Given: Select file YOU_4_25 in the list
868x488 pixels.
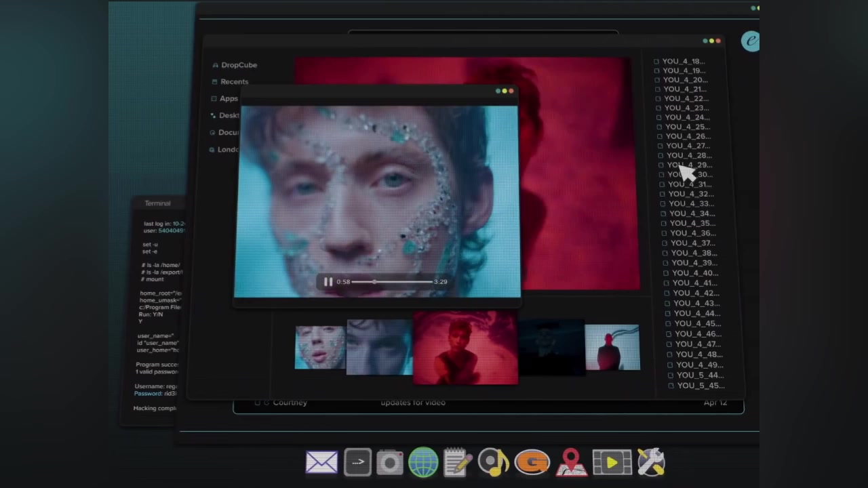Looking at the screenshot, I should click(x=688, y=127).
